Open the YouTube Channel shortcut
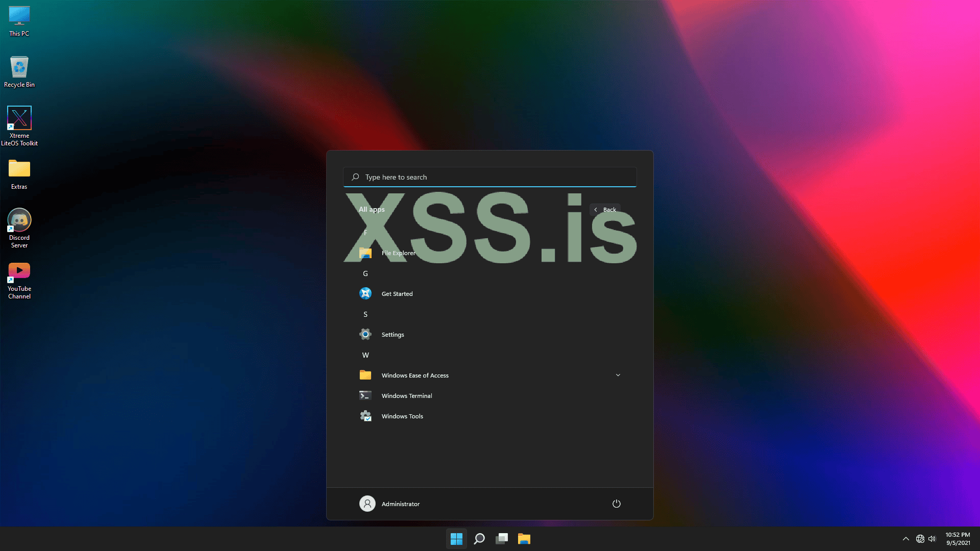 [x=19, y=280]
